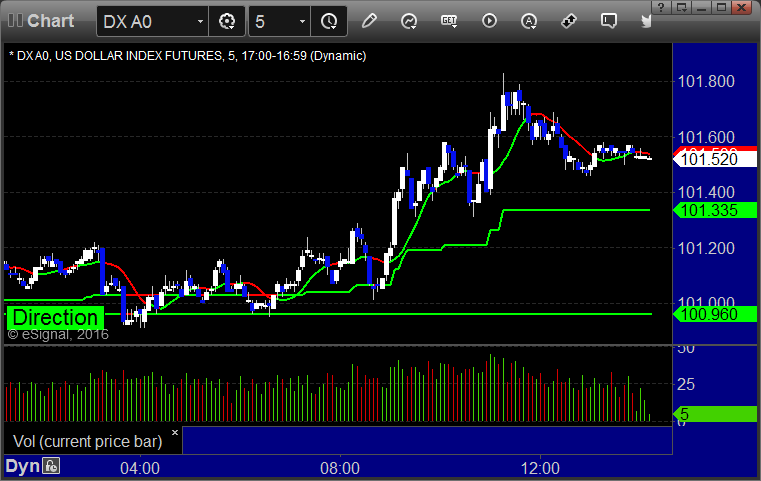Screen dimensions: 761x481
Task: Open the comment speech bubble icon
Action: coord(609,21)
